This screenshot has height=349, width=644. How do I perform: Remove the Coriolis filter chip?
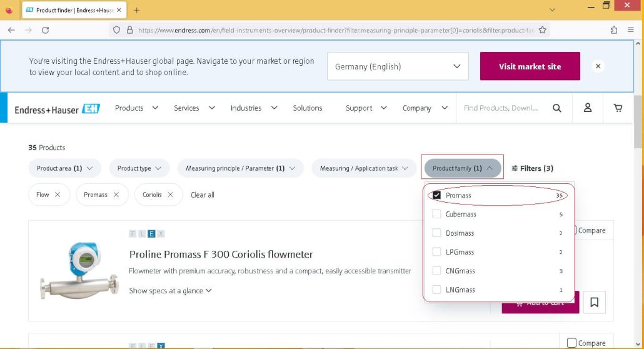(x=171, y=195)
